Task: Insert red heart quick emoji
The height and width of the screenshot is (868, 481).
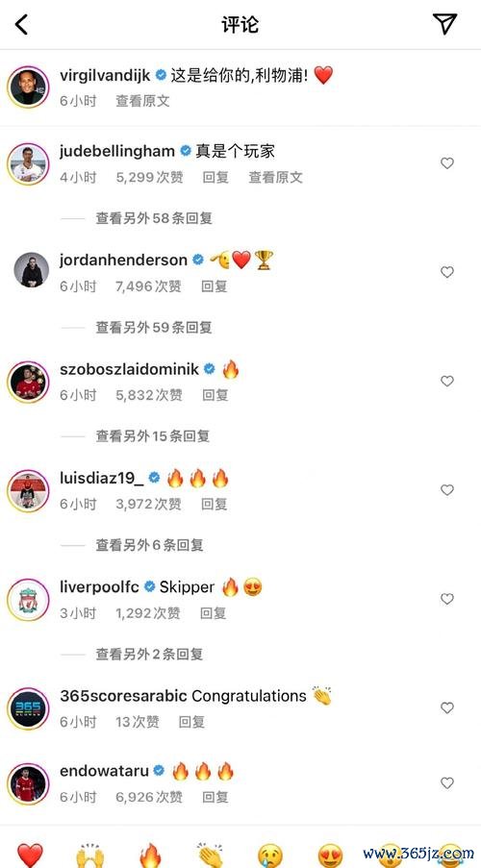Action: (x=30, y=856)
